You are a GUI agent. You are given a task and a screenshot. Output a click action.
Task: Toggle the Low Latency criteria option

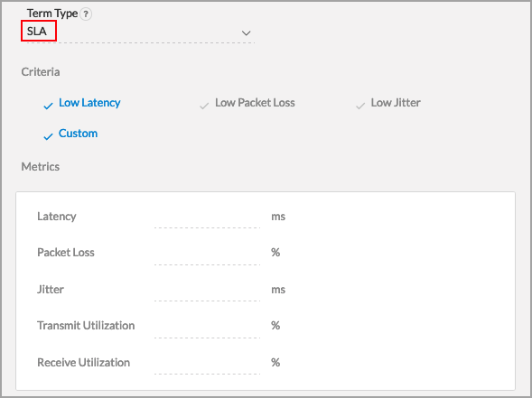[x=89, y=102]
